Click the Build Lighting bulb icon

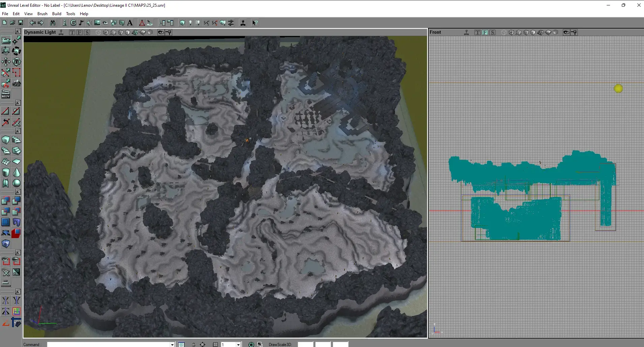click(190, 23)
